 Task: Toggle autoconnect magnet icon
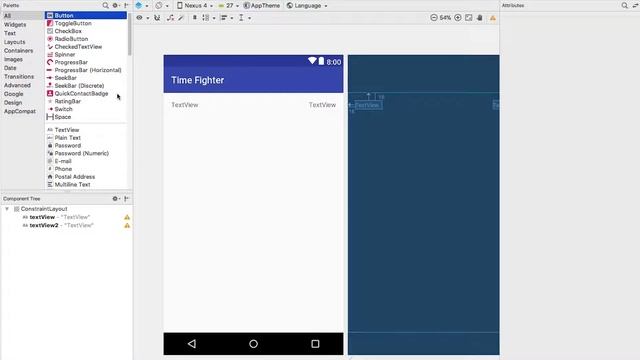pos(157,18)
